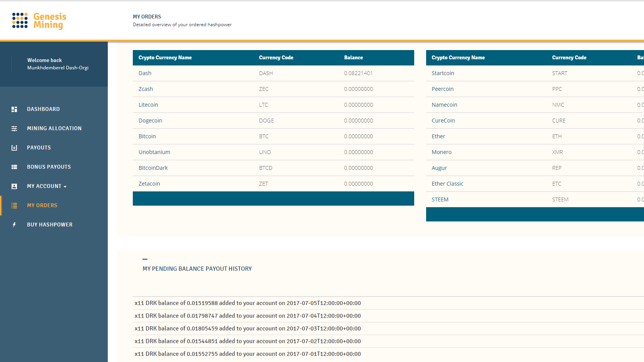Click the Dogecoin currency name
This screenshot has height=362, width=644.
pyautogui.click(x=150, y=121)
